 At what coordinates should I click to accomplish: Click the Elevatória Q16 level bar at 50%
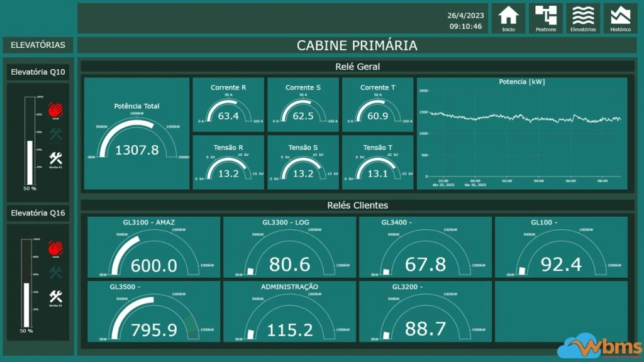pos(26,304)
